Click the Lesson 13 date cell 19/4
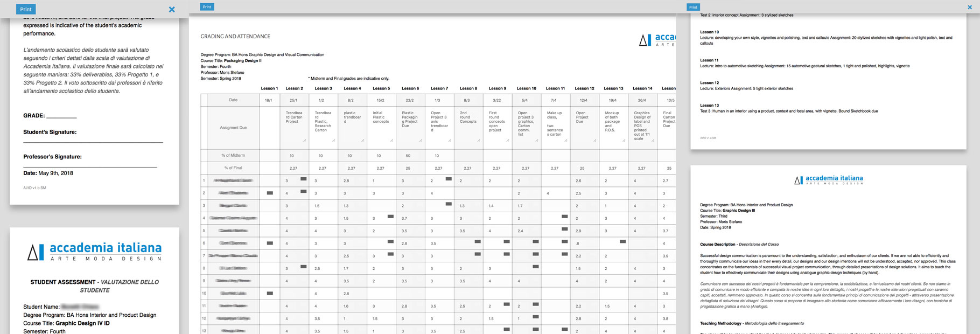 [x=613, y=100]
